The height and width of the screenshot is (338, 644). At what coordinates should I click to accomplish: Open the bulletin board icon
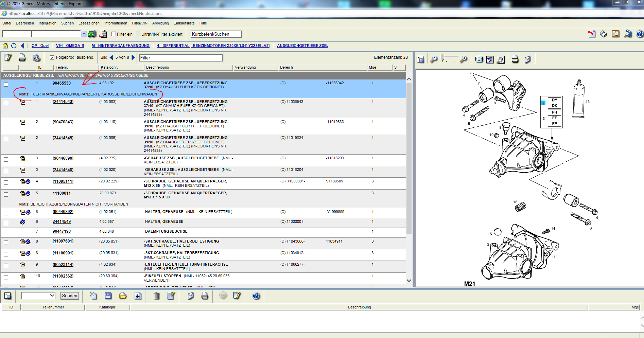(615, 34)
